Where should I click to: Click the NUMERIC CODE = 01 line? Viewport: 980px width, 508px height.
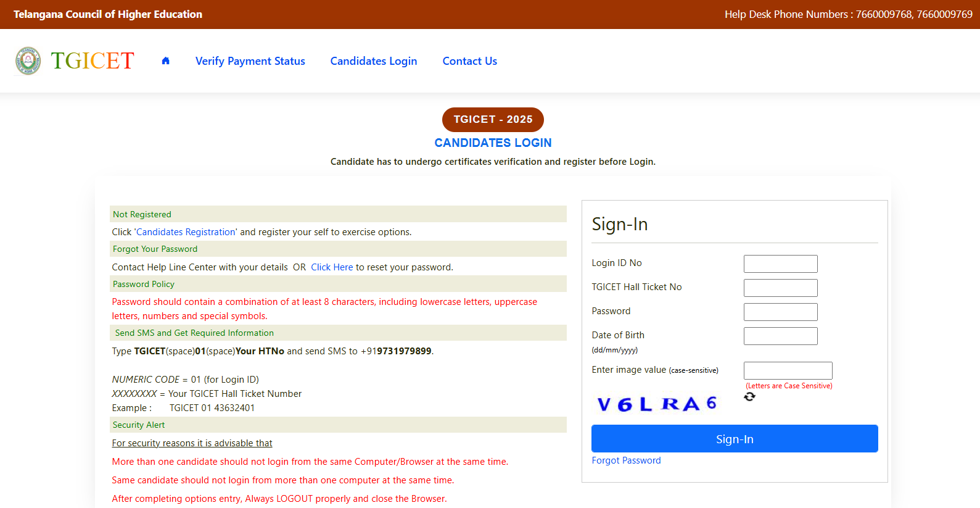[x=185, y=380]
